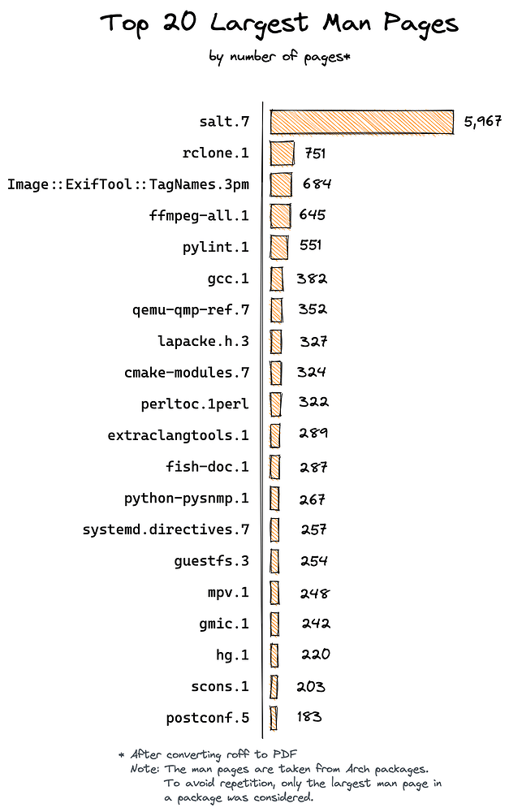Image resolution: width=509 pixels, height=812 pixels.
Task: Click the qemu-qmp-ref.7 label
Action: coord(191,310)
